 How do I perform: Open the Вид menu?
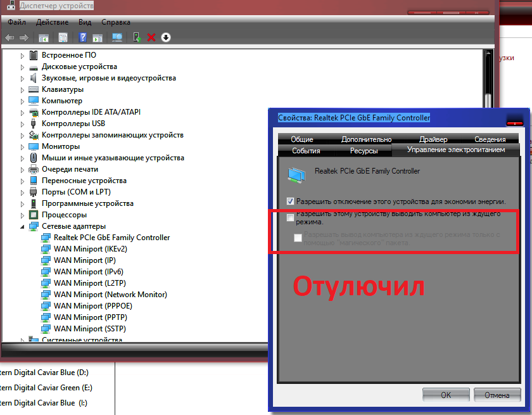point(85,22)
